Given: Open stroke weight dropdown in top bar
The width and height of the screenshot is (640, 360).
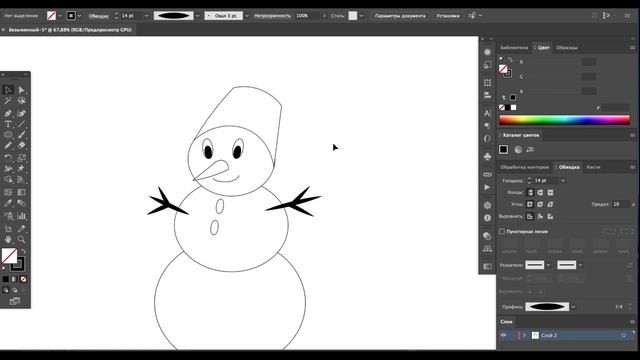Looking at the screenshot, I should pyautogui.click(x=147, y=16).
